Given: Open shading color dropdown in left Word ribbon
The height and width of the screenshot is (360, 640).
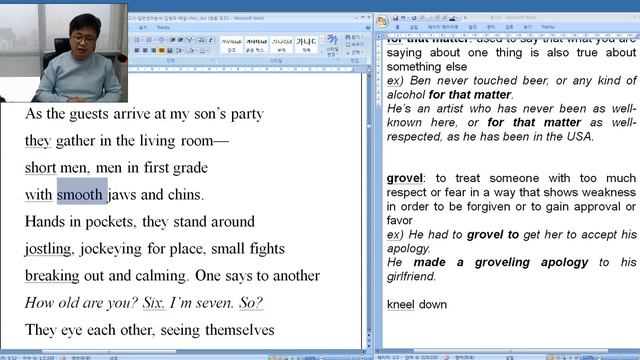Looking at the screenshot, I should 191,50.
